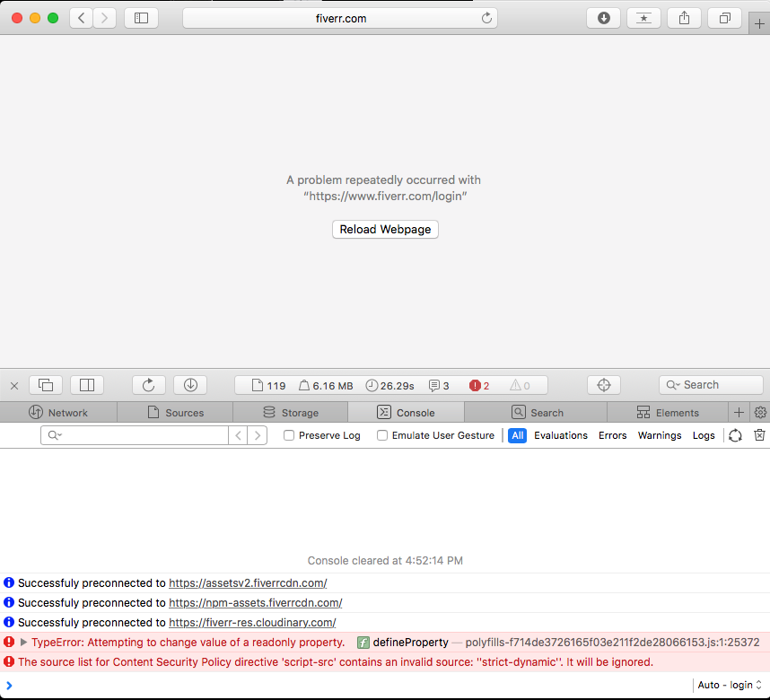Go back with Safari's back arrow

point(82,19)
